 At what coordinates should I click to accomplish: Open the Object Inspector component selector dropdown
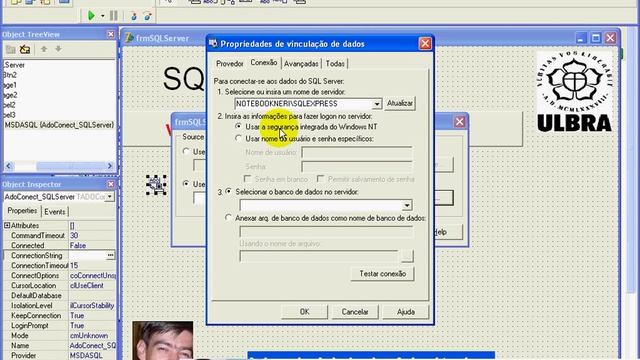click(110, 197)
